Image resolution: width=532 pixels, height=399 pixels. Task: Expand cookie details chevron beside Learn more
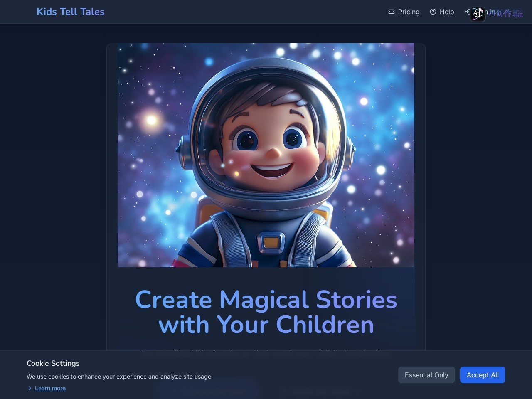[x=30, y=388]
